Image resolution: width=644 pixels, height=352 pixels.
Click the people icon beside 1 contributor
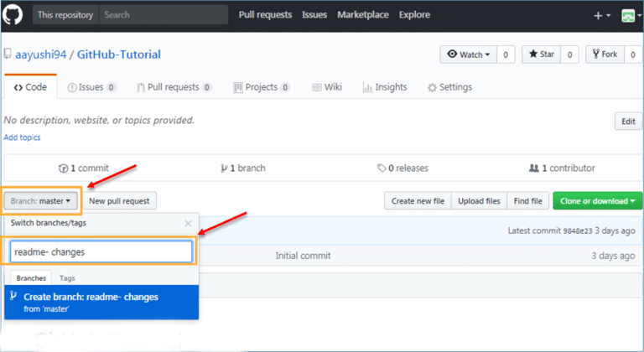(534, 168)
